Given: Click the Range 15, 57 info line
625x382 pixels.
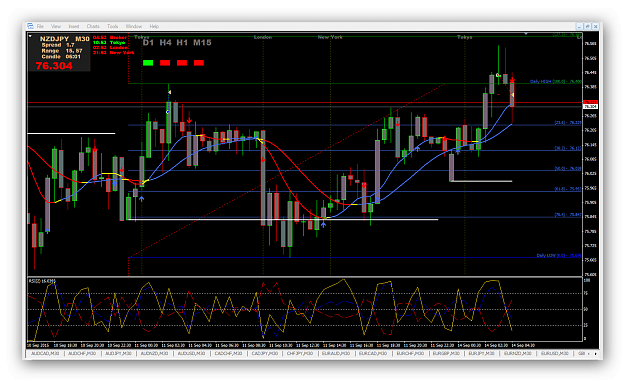Looking at the screenshot, I should (62, 51).
